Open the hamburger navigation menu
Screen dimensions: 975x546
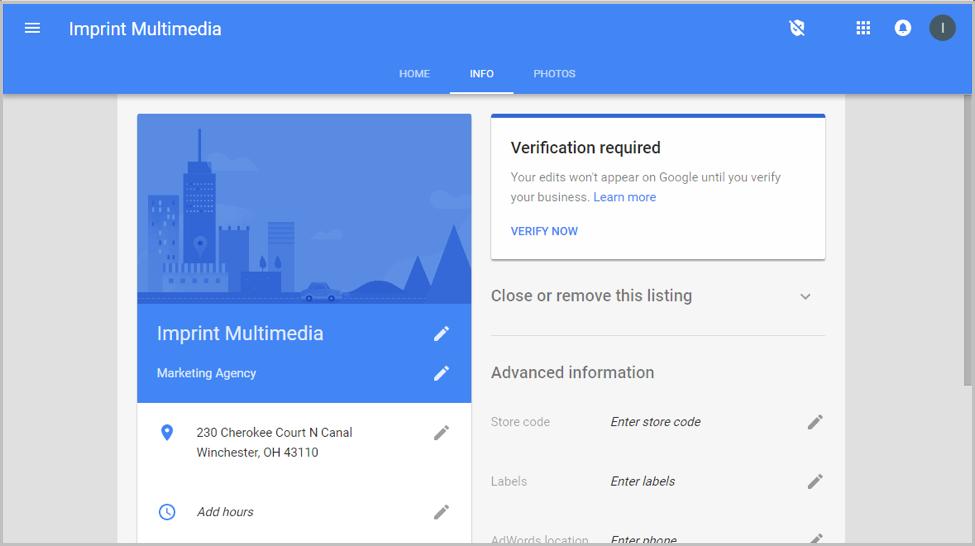32,28
